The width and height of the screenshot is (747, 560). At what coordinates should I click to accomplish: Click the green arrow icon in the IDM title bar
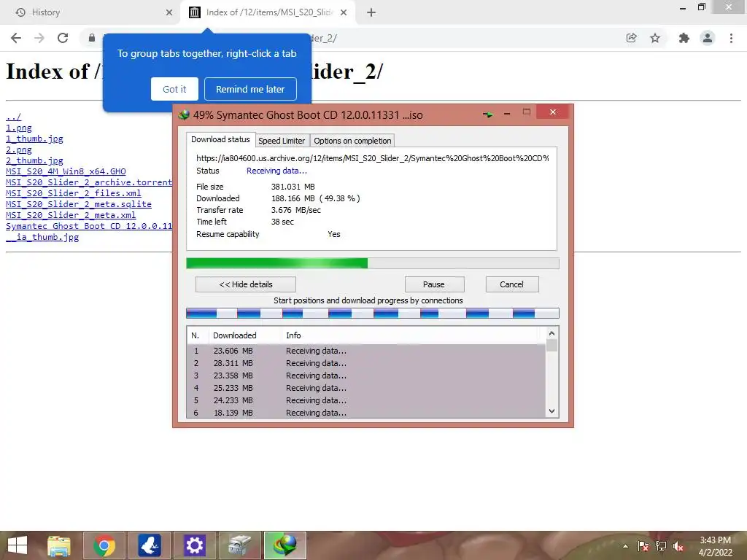pos(488,114)
